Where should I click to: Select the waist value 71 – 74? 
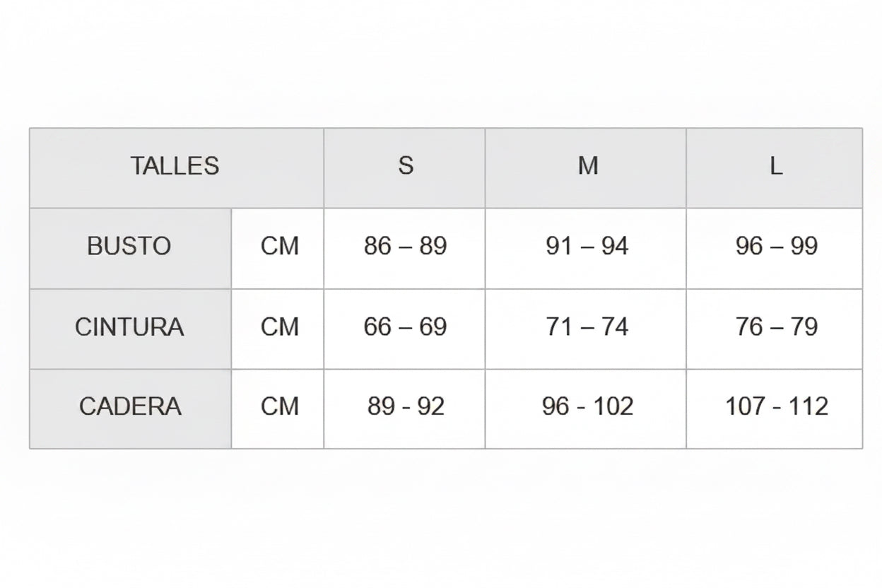point(586,329)
